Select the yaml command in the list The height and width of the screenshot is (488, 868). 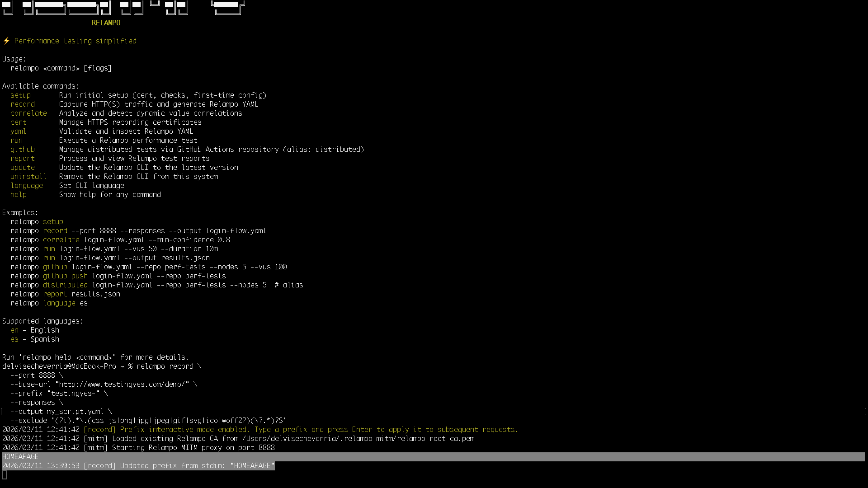18,131
